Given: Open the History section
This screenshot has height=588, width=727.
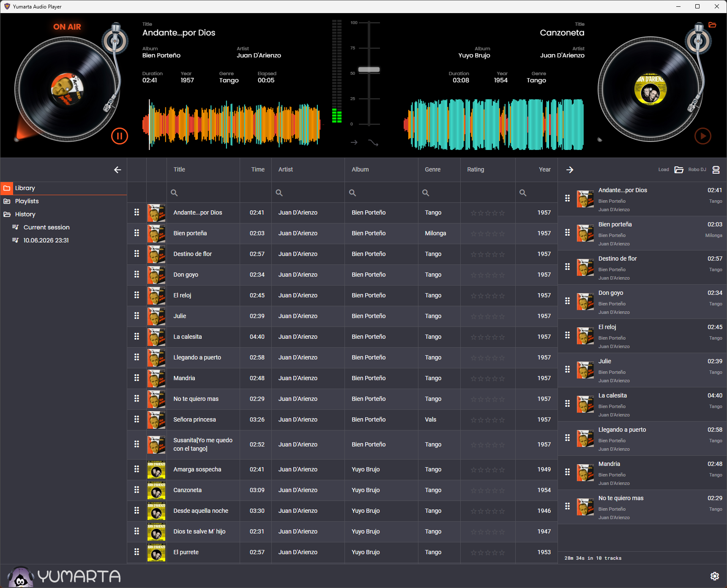Looking at the screenshot, I should click(x=63, y=214).
